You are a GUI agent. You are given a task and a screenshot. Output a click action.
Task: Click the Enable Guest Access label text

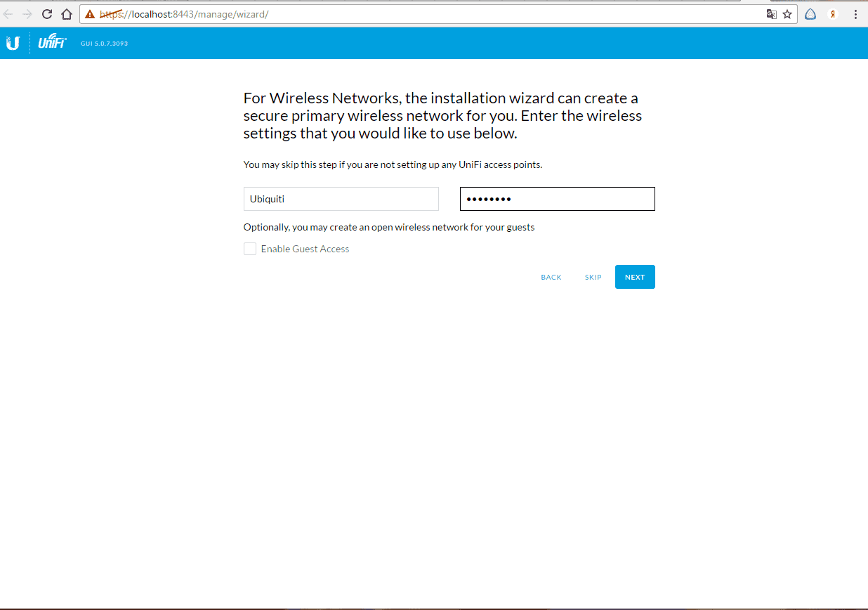[305, 249]
